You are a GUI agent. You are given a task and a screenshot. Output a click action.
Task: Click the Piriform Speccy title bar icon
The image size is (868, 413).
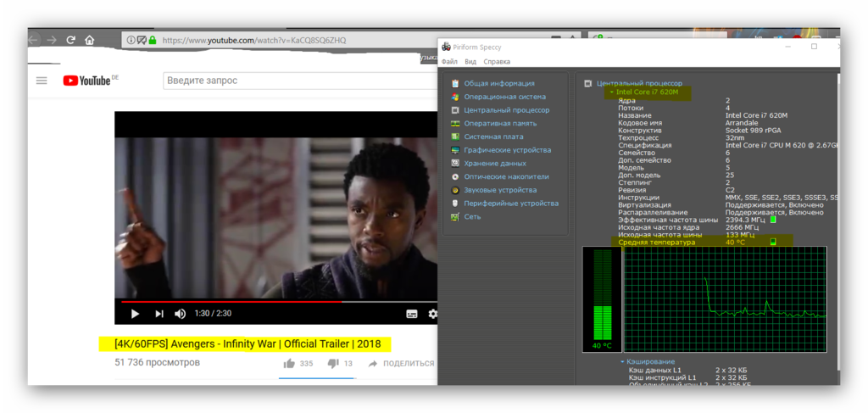coord(446,47)
